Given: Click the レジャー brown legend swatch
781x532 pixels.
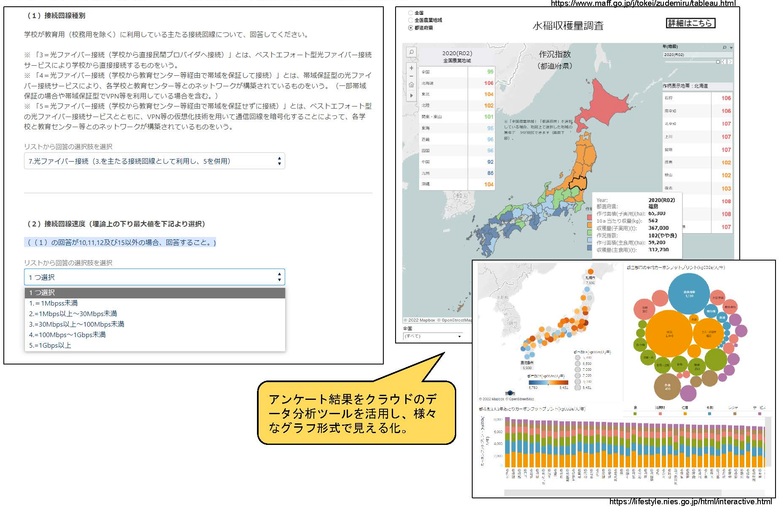Looking at the screenshot, I should (x=735, y=414).
